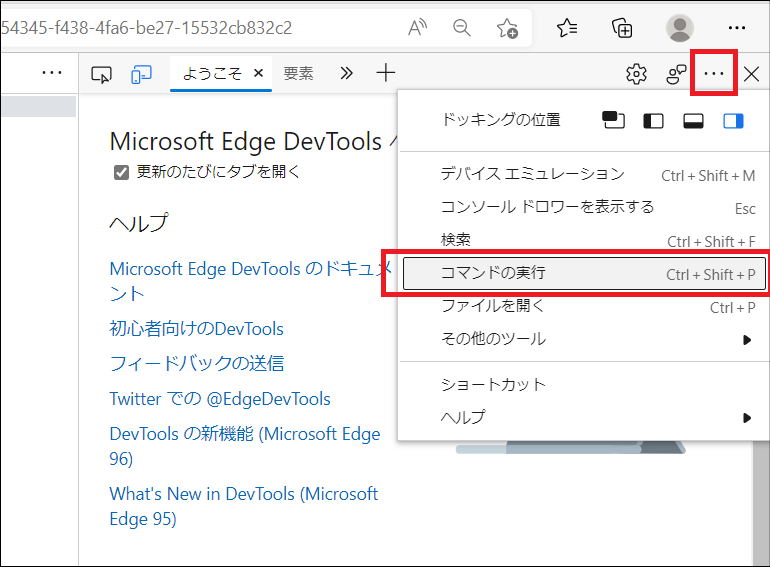Open What's New in DevTools Edge 95 link
770x567 pixels.
pyautogui.click(x=244, y=506)
